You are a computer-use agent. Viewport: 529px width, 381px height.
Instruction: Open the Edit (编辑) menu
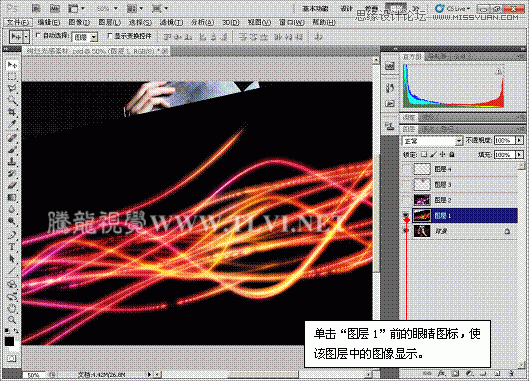[49, 22]
